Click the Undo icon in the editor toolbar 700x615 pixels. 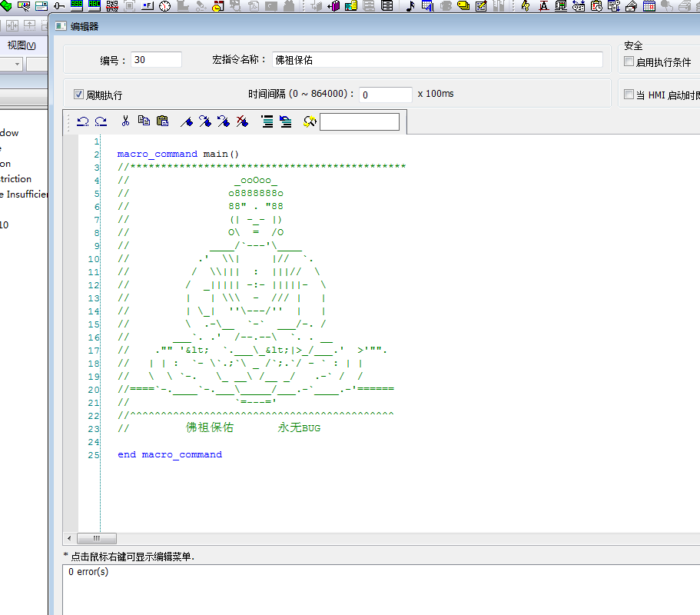tap(83, 121)
